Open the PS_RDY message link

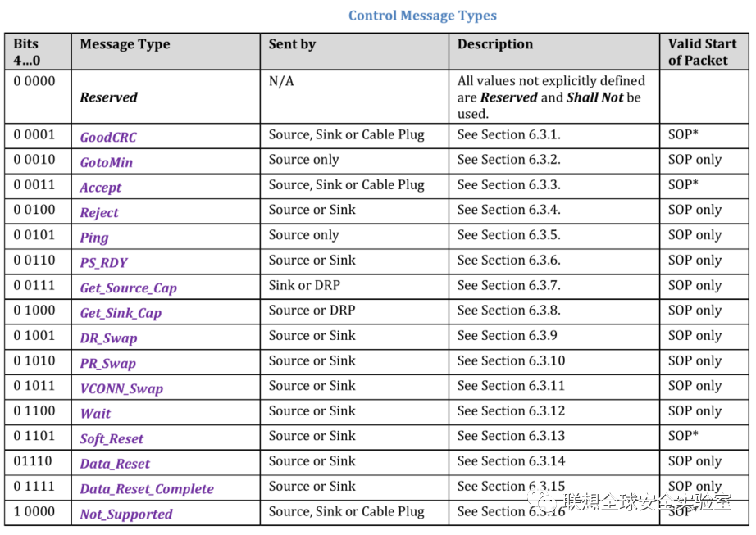point(103,263)
